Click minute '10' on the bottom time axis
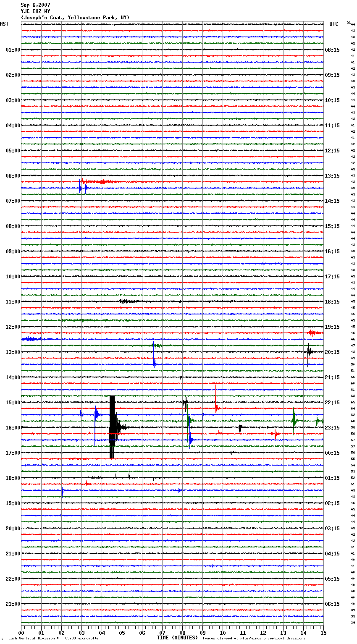The width and height of the screenshot is (357, 644). coord(223,633)
